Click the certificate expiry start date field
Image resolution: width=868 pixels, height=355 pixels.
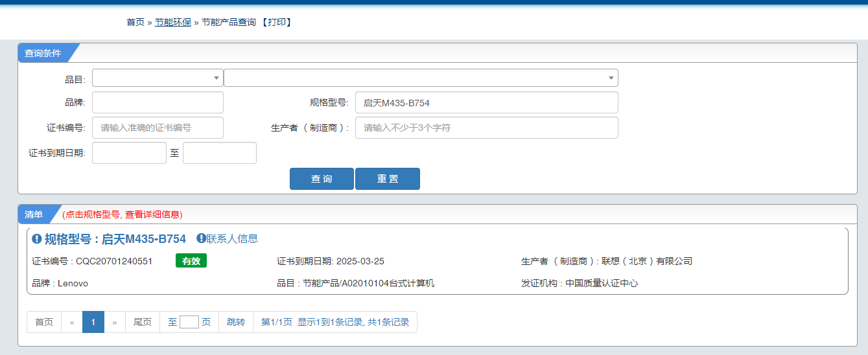point(129,153)
